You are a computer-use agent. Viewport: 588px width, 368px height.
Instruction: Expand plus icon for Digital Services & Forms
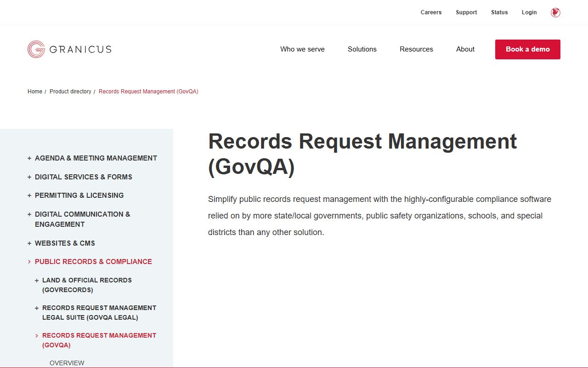point(29,177)
